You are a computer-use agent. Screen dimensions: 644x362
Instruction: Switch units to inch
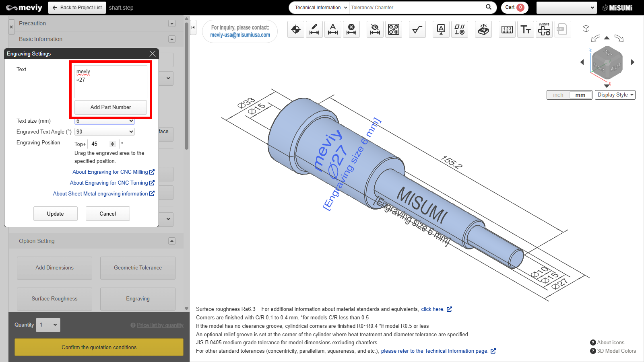point(558,95)
